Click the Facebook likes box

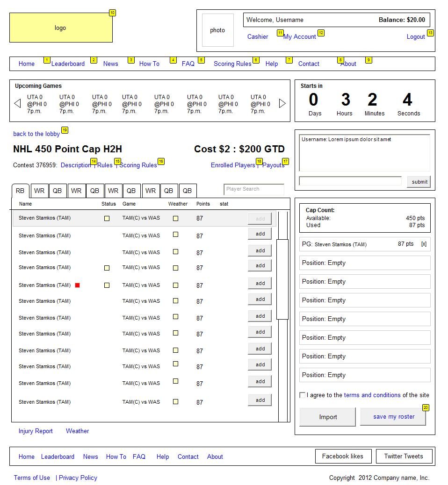343,456
